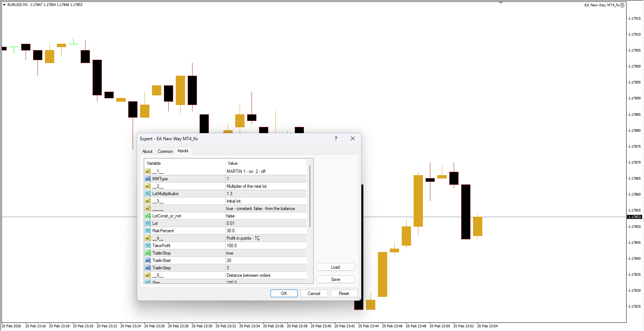
Task: Open the EURUSD,M1 chart dropdown arrow
Action: [x=4, y=5]
